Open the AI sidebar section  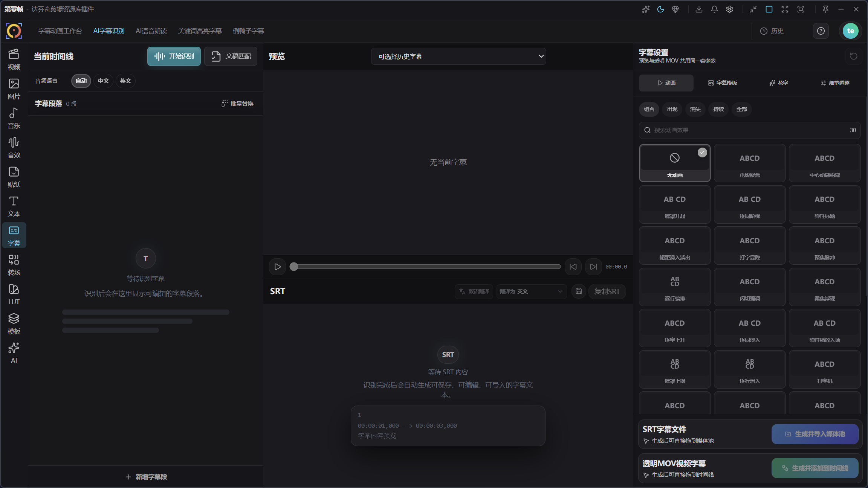(14, 353)
